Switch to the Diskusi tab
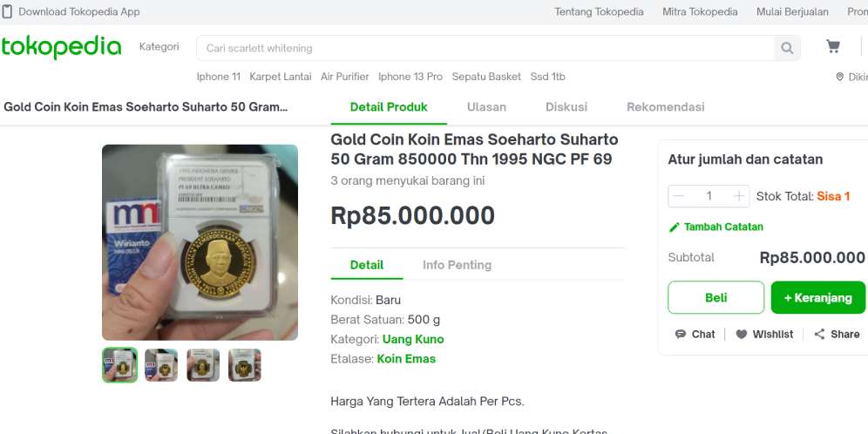This screenshot has width=868, height=434. click(x=566, y=107)
